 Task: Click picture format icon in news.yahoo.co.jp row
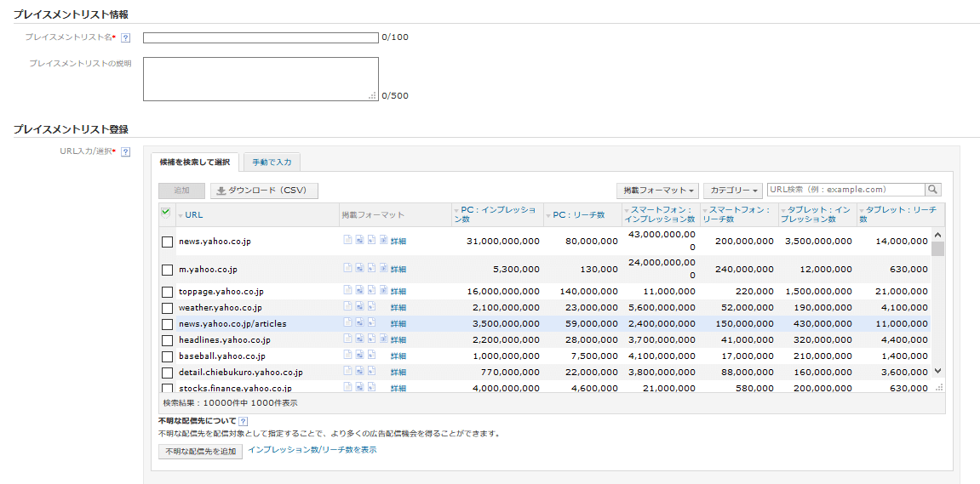(360, 240)
